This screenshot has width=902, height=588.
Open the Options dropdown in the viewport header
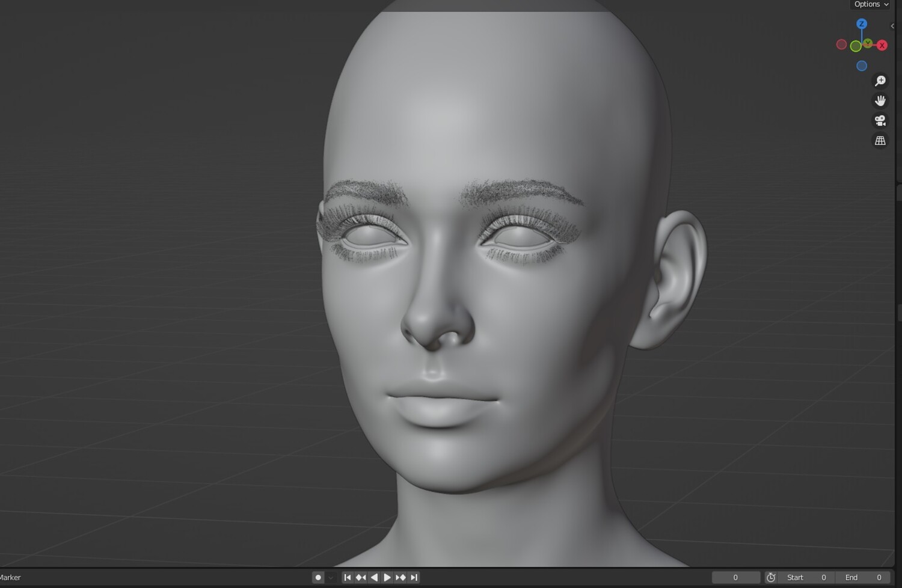click(x=871, y=4)
